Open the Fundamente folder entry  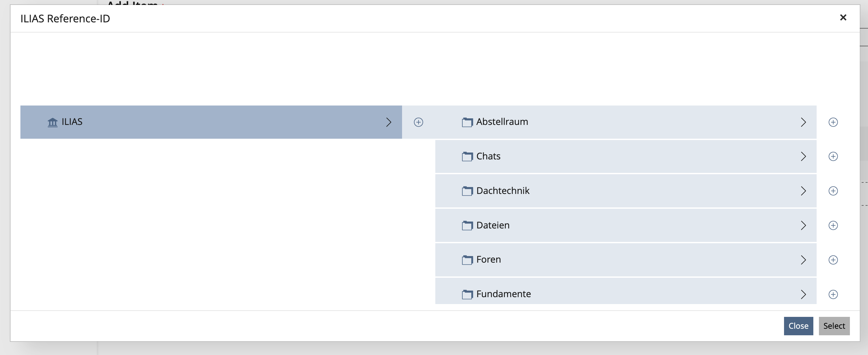pyautogui.click(x=503, y=294)
